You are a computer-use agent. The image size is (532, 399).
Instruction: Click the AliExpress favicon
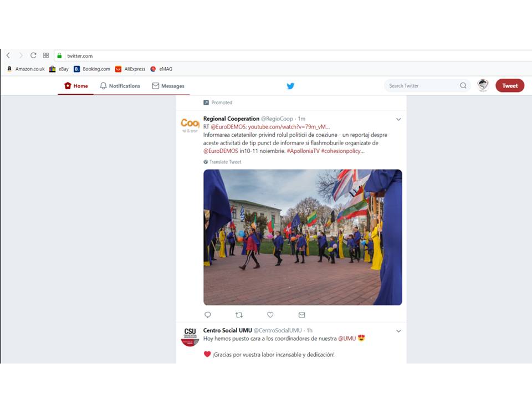point(118,69)
